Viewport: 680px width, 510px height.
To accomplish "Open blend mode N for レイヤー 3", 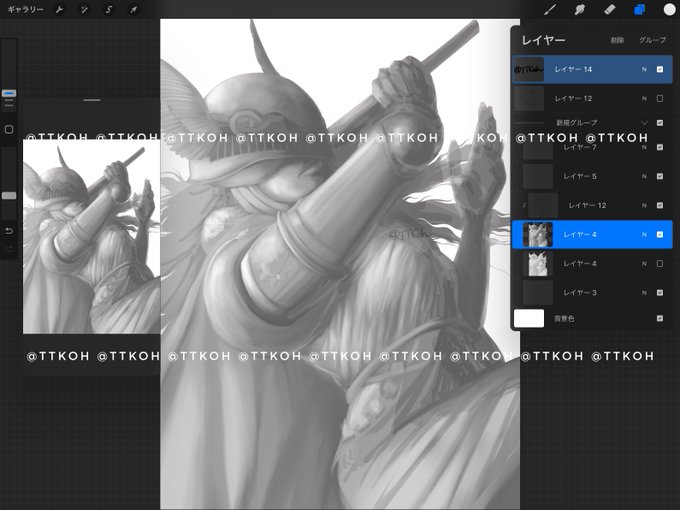I will click(x=644, y=293).
